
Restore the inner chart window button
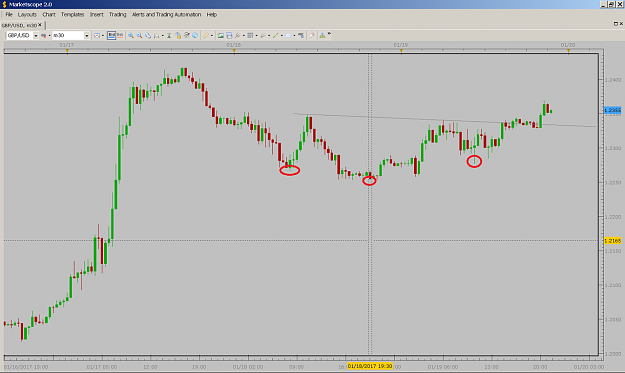tap(615, 24)
